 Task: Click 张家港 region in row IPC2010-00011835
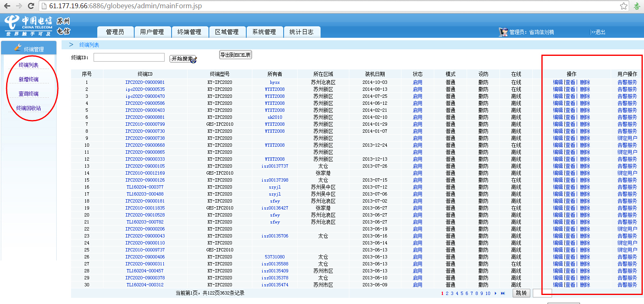tap(323, 208)
